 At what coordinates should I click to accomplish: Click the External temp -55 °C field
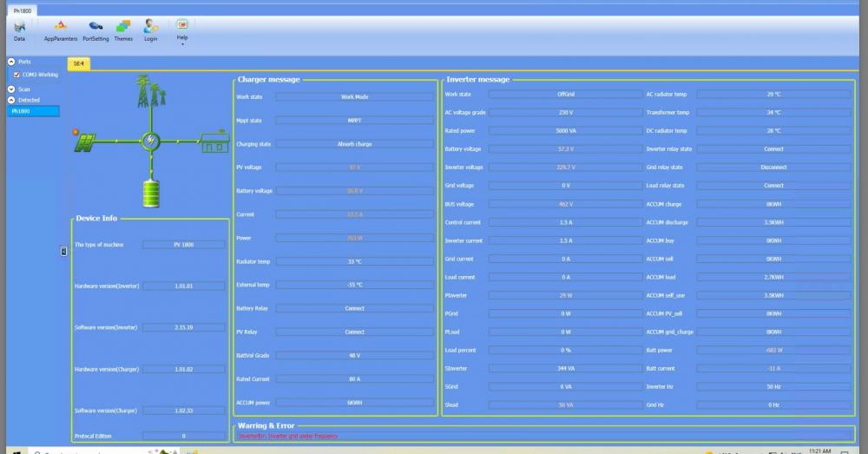coord(354,285)
